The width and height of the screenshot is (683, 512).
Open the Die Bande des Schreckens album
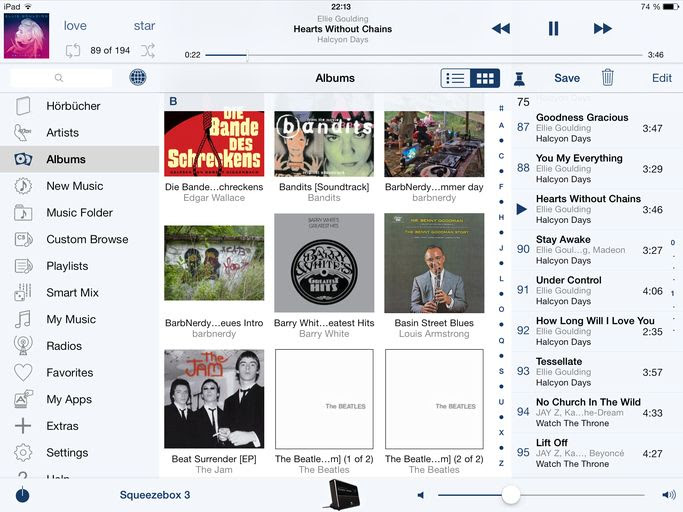click(x=214, y=144)
